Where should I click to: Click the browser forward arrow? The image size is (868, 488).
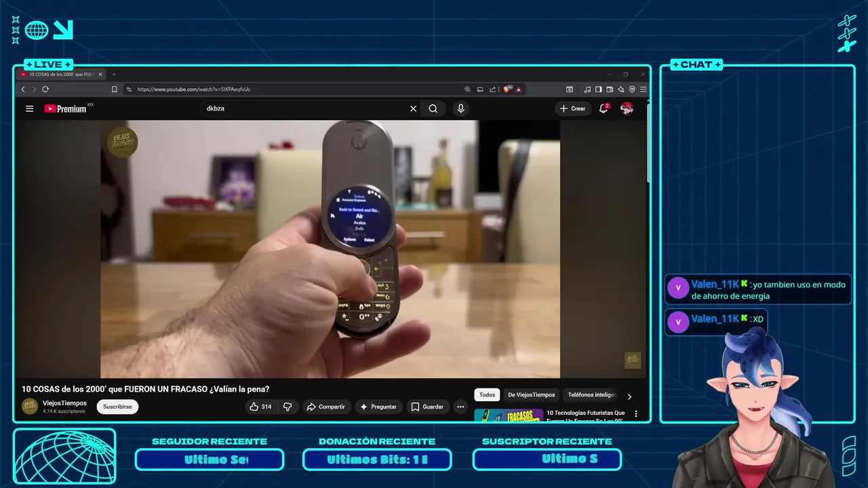point(34,89)
